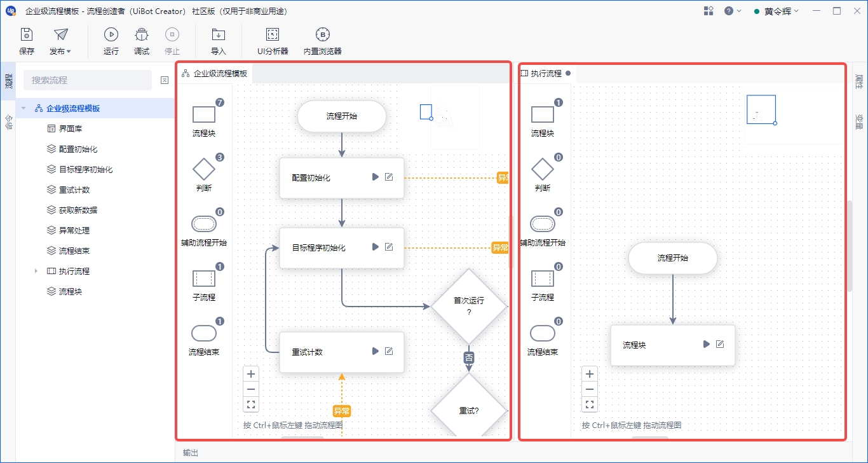
Task: Run the 配置初始化 block play icon
Action: (376, 177)
